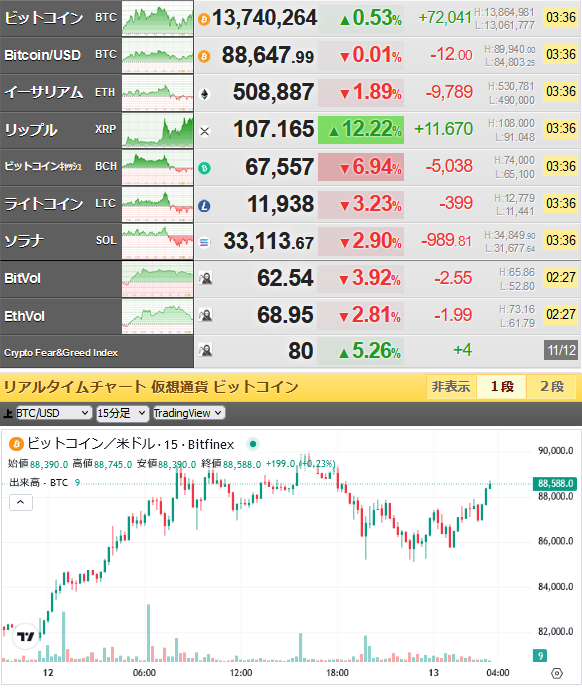Click the Ethereum mini chart thumbnail
The width and height of the screenshot is (582, 688).
[158, 93]
